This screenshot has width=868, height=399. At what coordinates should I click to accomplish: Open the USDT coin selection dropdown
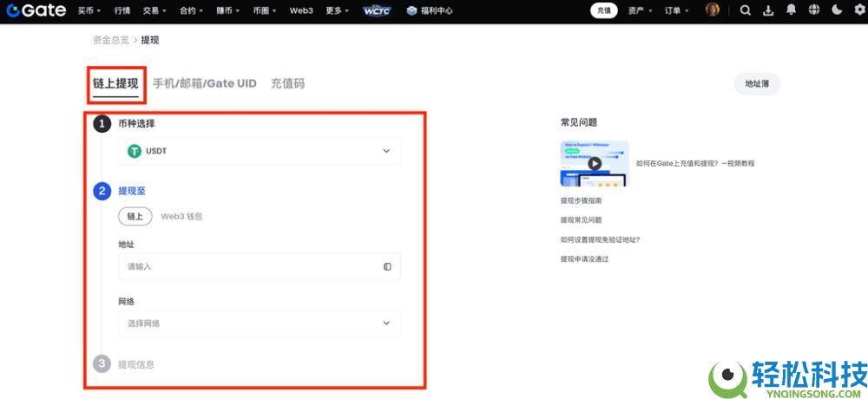259,151
